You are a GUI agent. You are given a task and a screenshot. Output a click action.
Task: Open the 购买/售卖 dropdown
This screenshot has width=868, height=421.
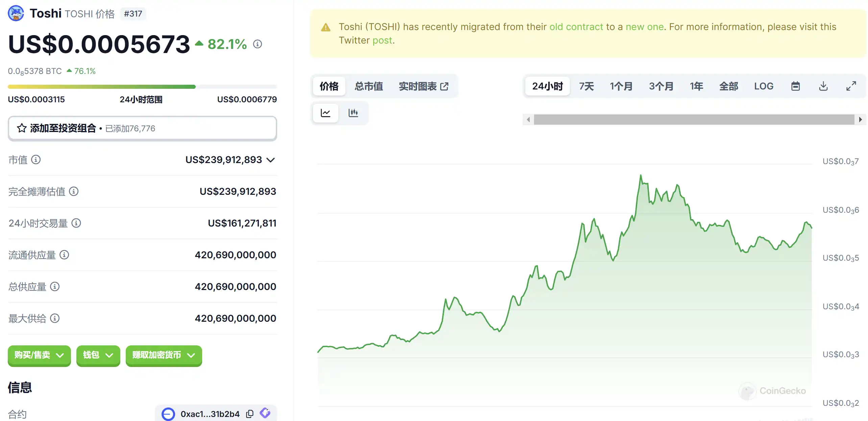(39, 355)
